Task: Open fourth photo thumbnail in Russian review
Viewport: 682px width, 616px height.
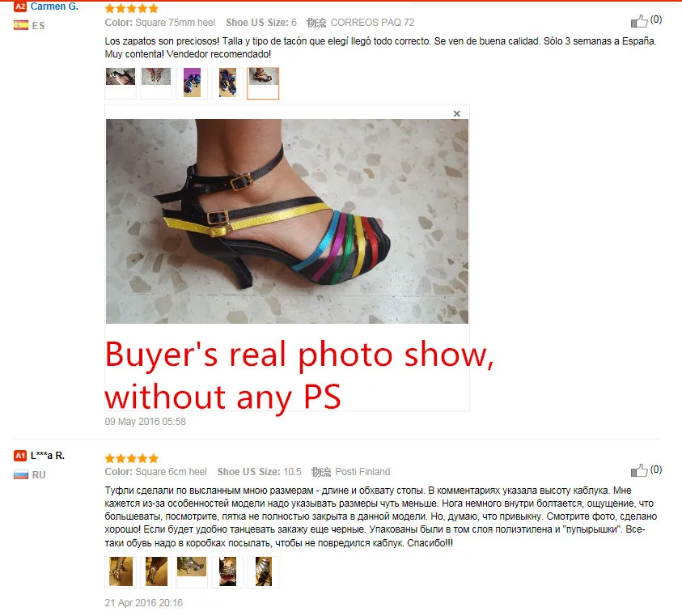Action: pos(227,572)
